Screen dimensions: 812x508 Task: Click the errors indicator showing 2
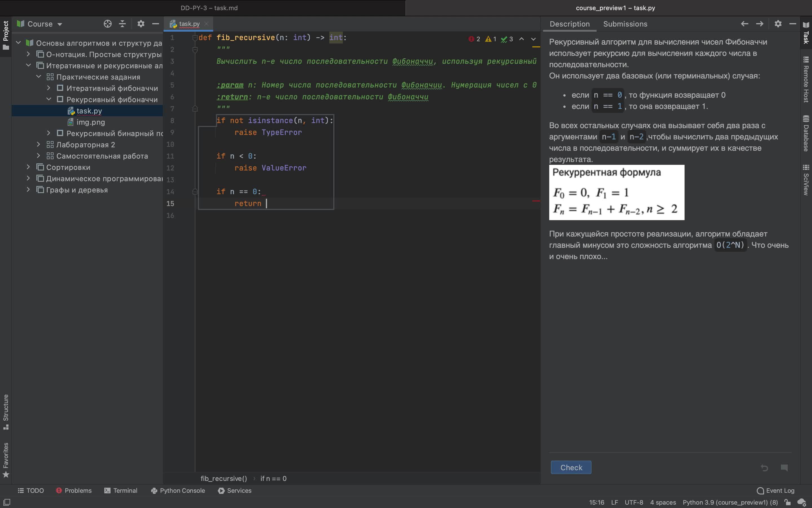point(475,39)
